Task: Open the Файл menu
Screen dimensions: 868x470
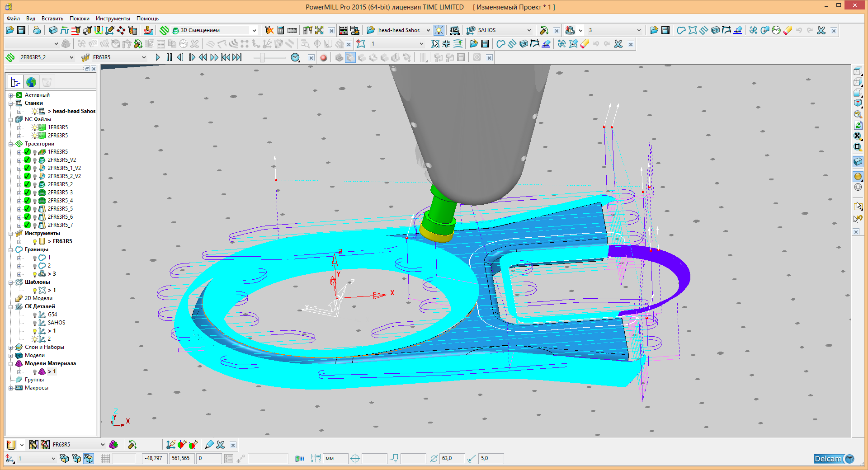Action: point(13,19)
